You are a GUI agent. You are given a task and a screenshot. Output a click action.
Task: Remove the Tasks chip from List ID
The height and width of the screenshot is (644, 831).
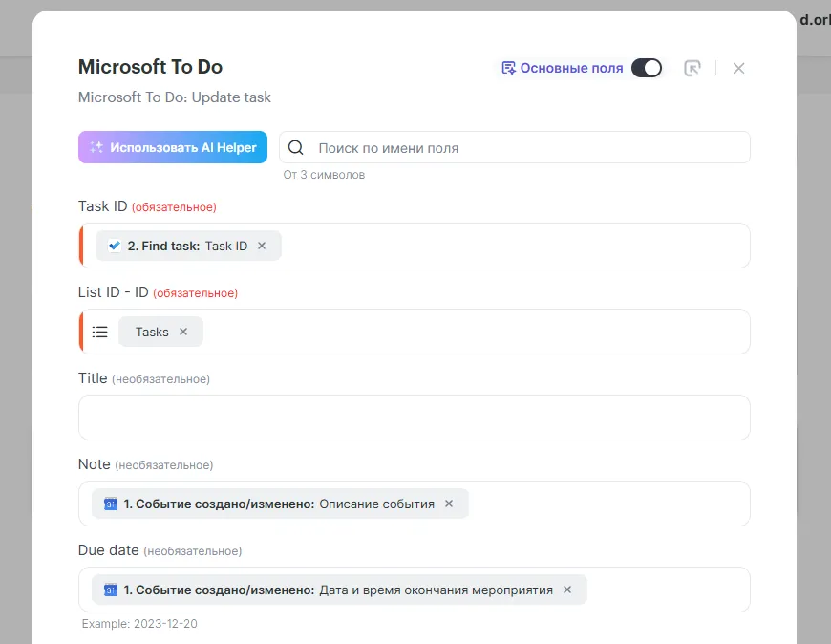[x=183, y=332]
